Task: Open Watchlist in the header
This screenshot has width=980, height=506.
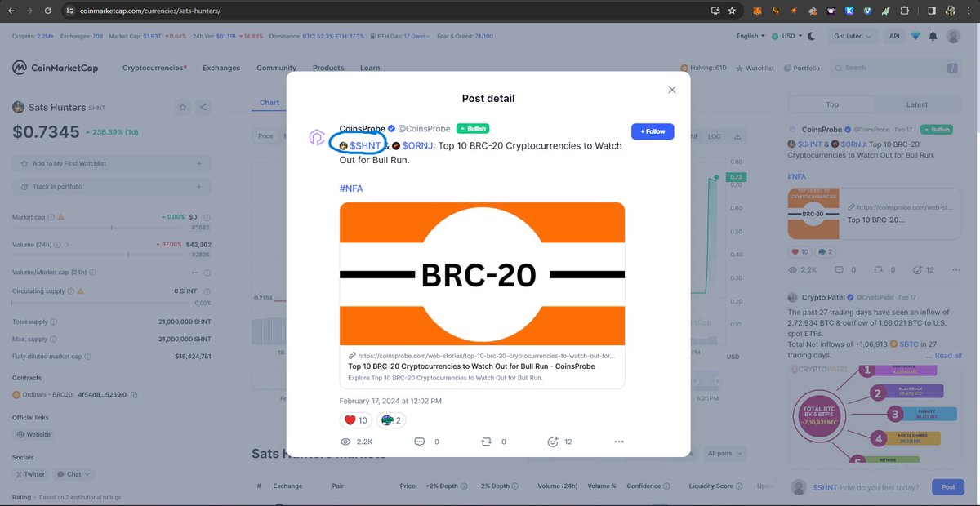Action: click(x=755, y=68)
